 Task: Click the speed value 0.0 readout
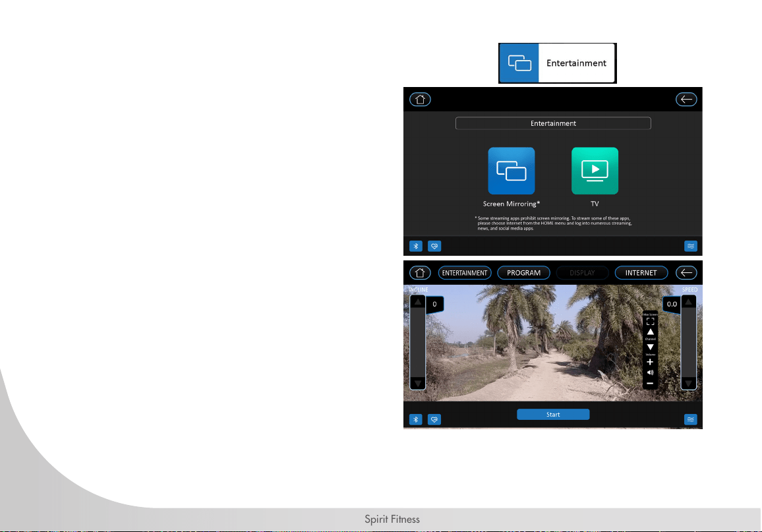(x=672, y=304)
